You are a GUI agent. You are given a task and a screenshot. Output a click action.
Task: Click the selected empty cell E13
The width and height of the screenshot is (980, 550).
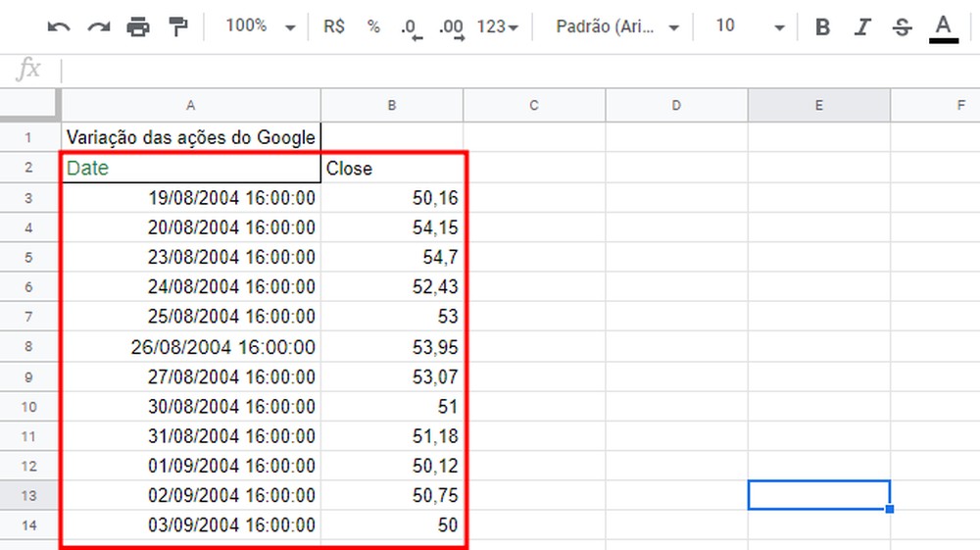[x=818, y=495]
